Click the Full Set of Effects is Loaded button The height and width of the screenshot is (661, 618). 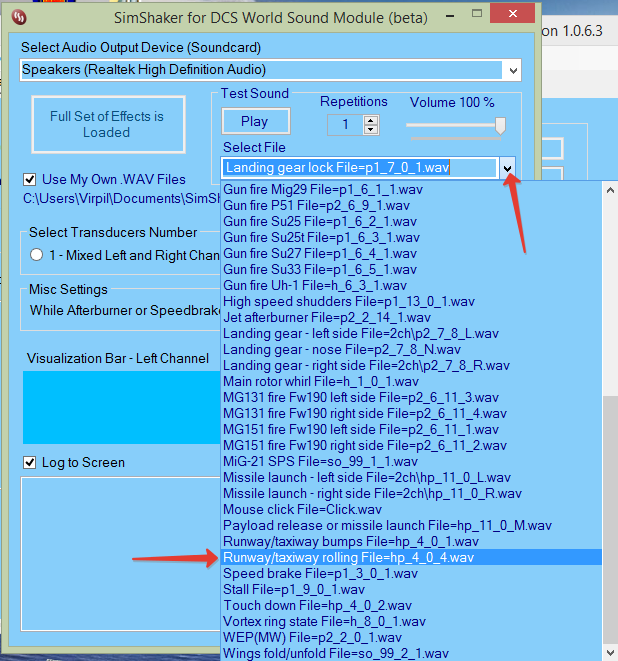[x=108, y=124]
